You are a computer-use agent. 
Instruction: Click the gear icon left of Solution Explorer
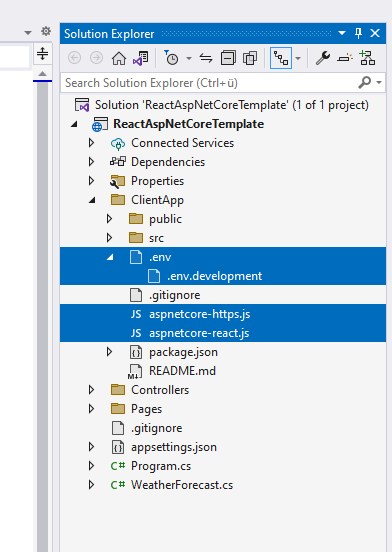click(46, 32)
